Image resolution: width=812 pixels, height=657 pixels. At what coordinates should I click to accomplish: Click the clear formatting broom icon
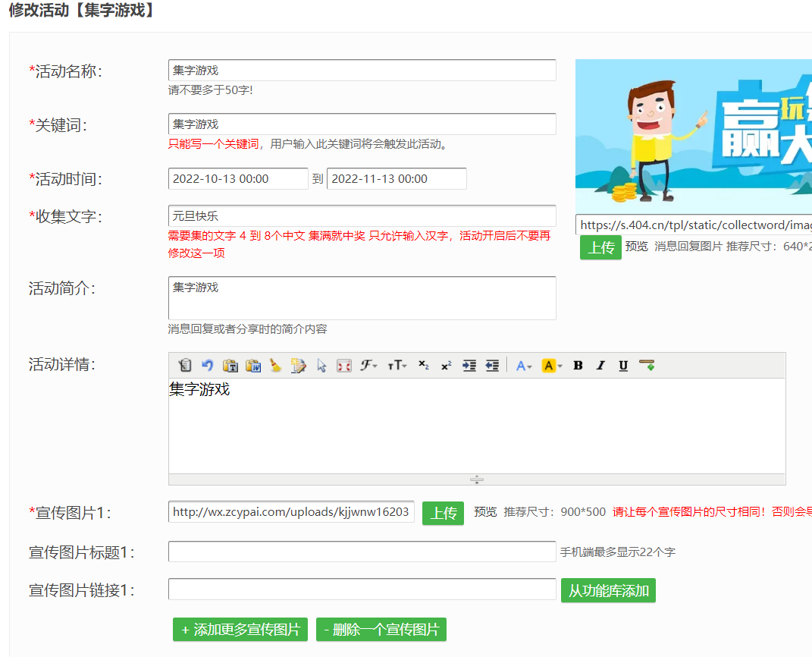275,365
